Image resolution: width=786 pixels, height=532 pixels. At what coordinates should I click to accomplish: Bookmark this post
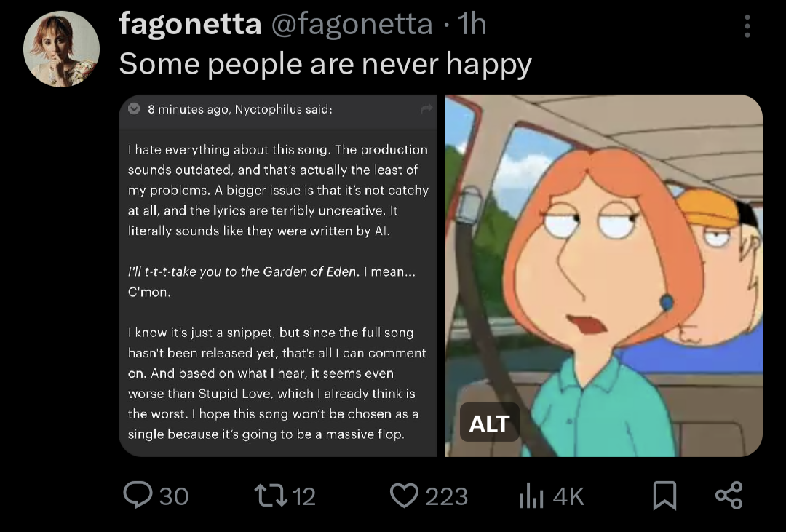(664, 496)
